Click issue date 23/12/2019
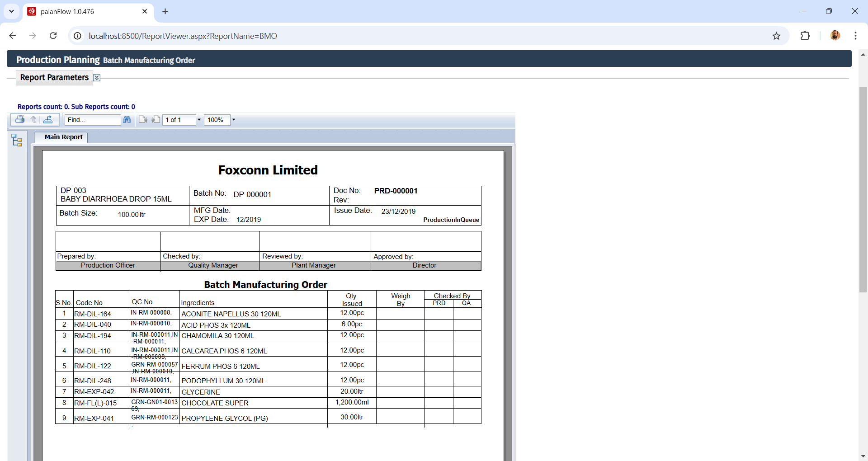Image resolution: width=868 pixels, height=461 pixels. coord(398,211)
